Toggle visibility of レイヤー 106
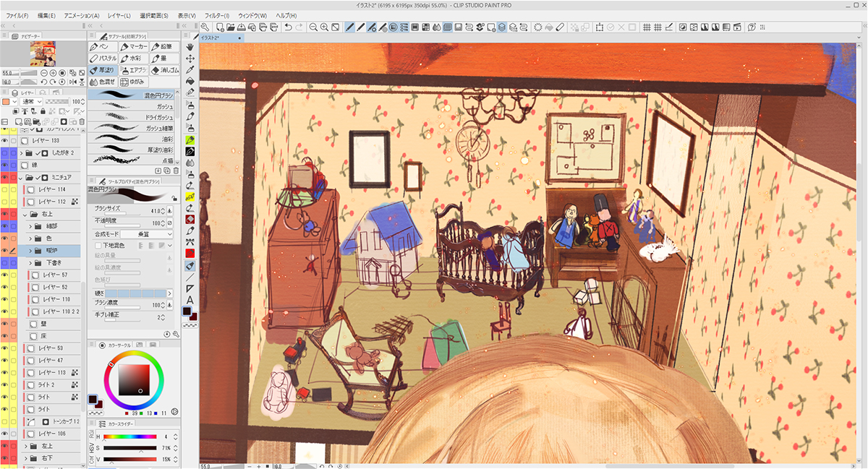868x469 pixels. point(4,434)
